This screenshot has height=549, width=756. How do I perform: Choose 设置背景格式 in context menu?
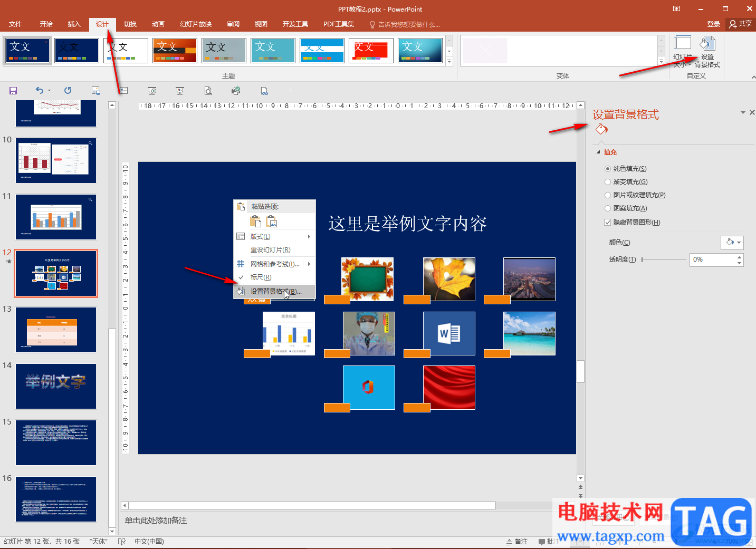274,292
